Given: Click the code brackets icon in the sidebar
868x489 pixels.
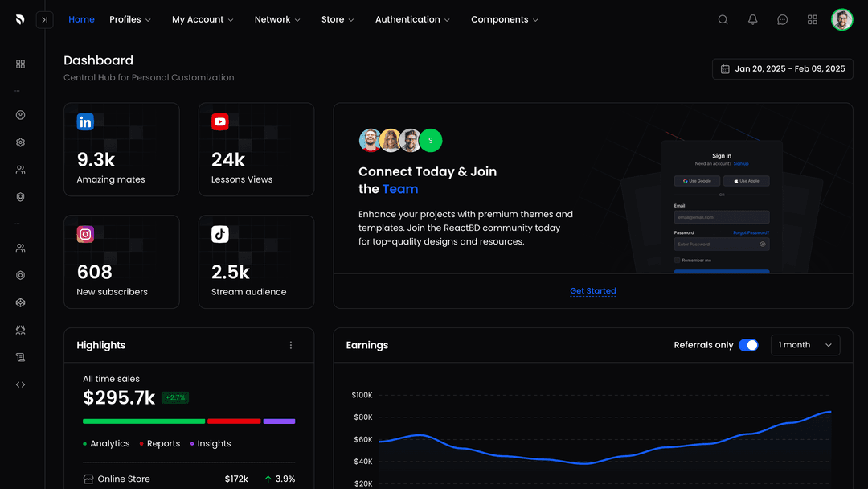Looking at the screenshot, I should 20,384.
